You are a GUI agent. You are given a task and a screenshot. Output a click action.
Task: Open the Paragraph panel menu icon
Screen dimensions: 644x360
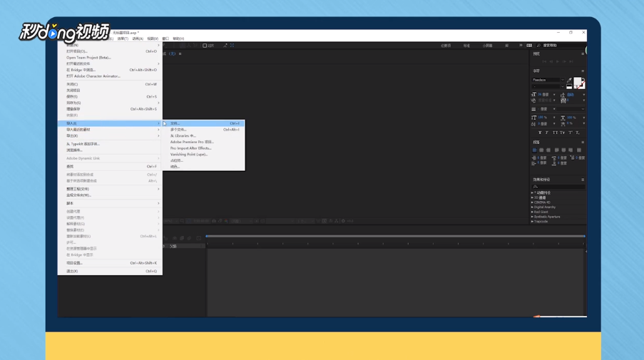point(583,143)
